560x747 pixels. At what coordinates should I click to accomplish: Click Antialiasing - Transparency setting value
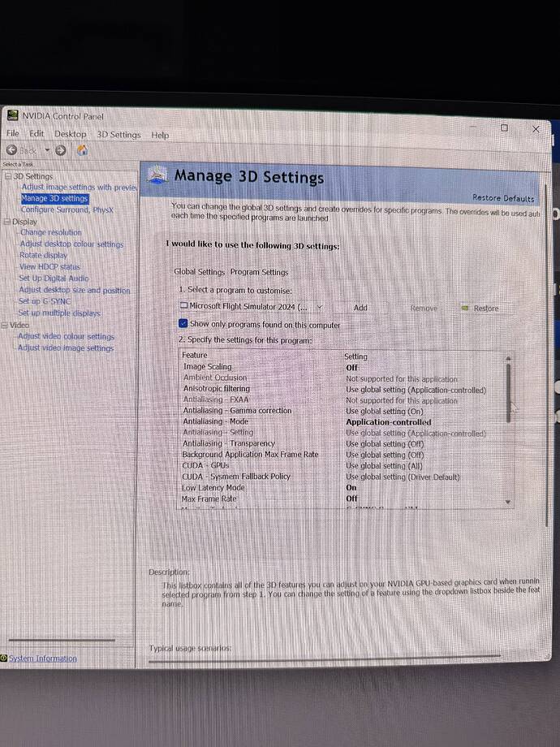tap(384, 443)
